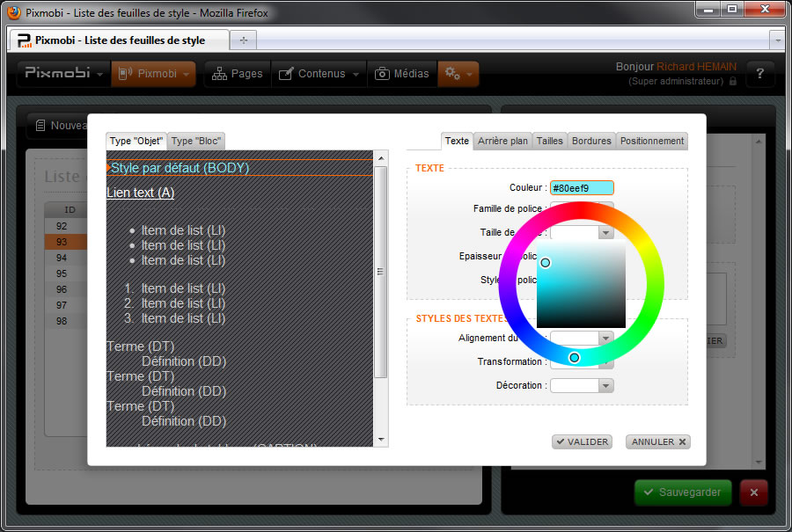Viewport: 792px width, 532px height.
Task: Click the Contenus edit pencil icon
Action: click(x=286, y=74)
